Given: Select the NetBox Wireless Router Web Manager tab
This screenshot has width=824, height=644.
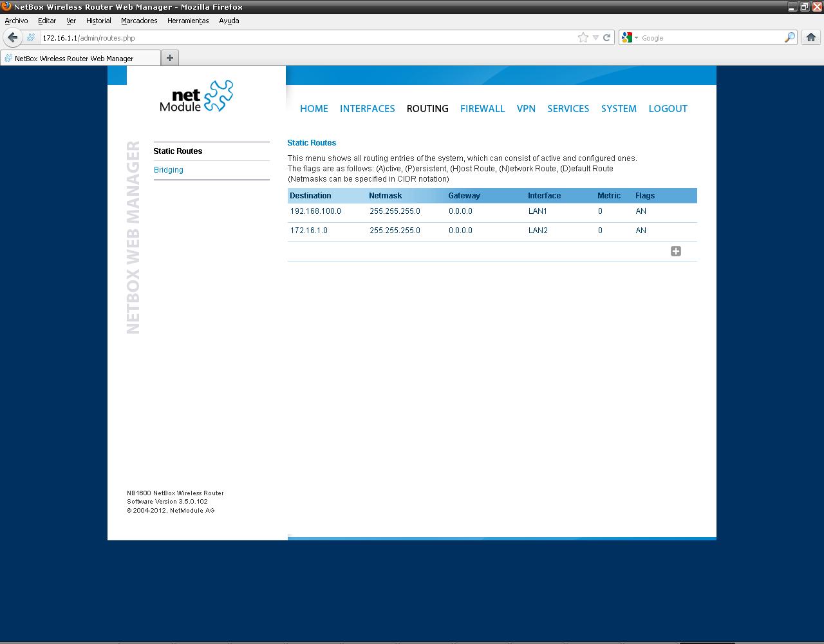Looking at the screenshot, I should (80, 58).
